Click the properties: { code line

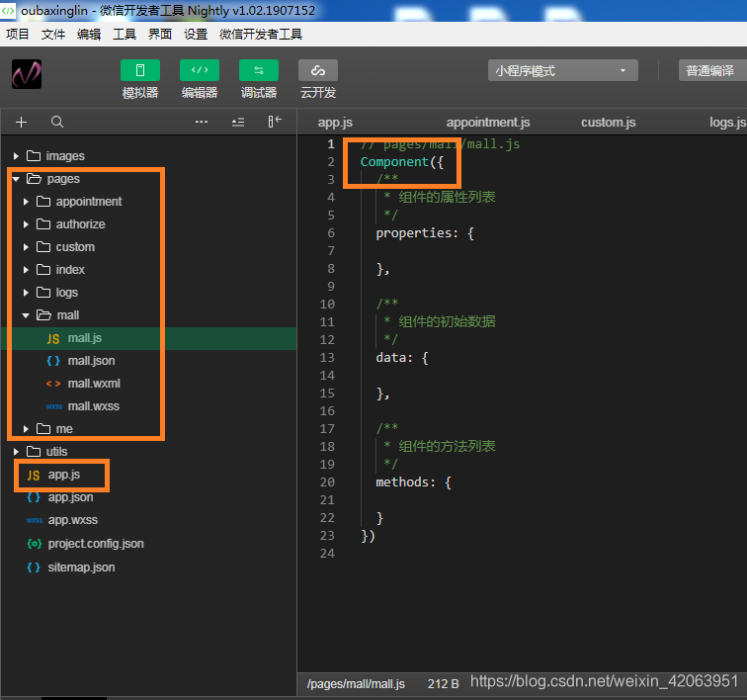[425, 233]
